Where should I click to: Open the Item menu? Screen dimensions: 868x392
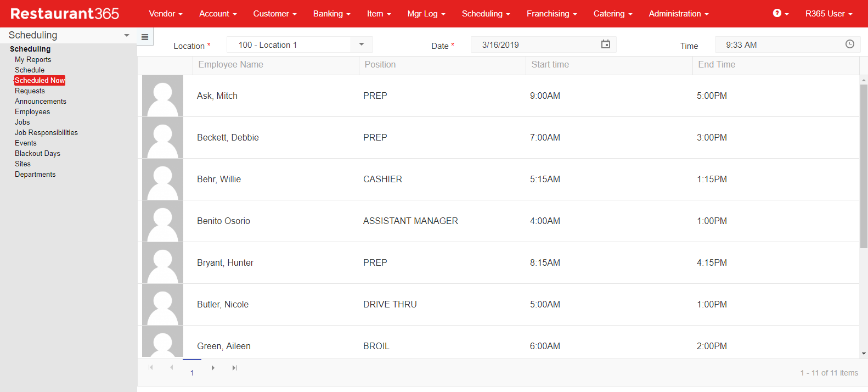[x=379, y=14]
